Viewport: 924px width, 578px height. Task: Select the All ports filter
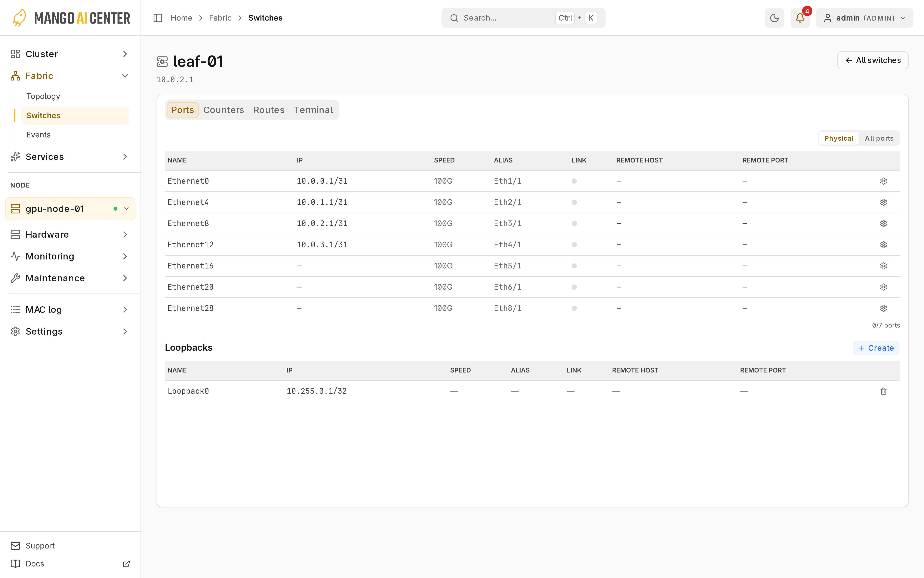point(879,138)
